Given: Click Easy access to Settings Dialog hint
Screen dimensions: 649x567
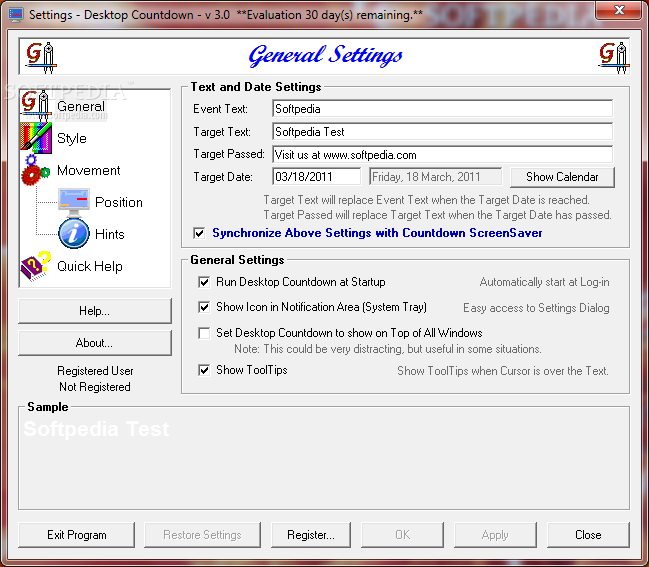Looking at the screenshot, I should [x=536, y=308].
